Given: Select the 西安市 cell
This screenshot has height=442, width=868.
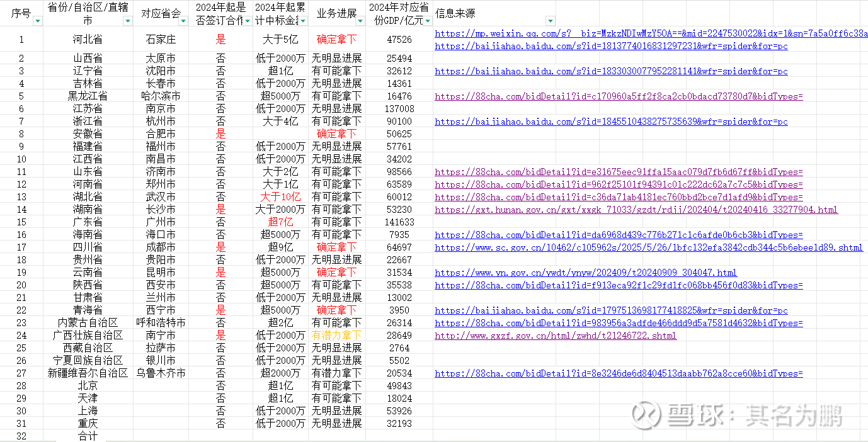Looking at the screenshot, I should [161, 285].
